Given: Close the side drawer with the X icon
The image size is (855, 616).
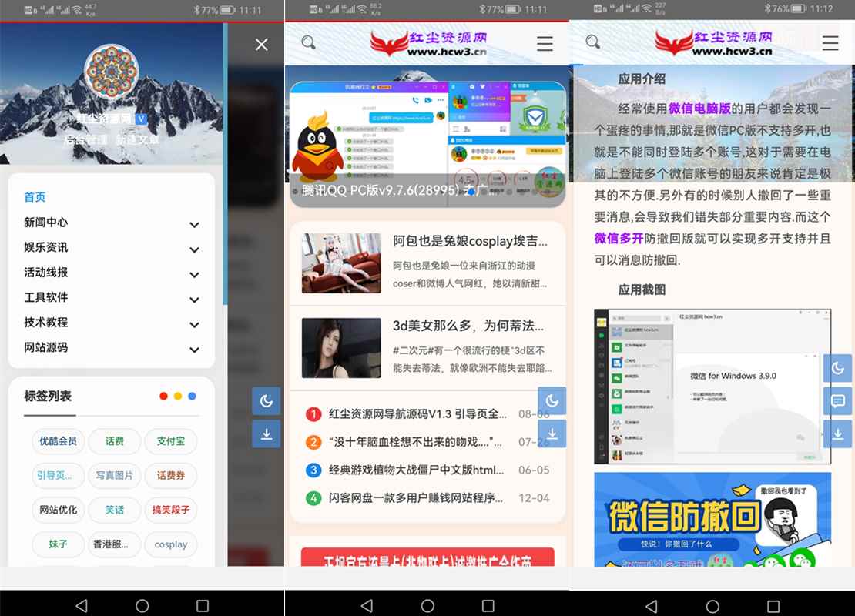Looking at the screenshot, I should pos(262,44).
